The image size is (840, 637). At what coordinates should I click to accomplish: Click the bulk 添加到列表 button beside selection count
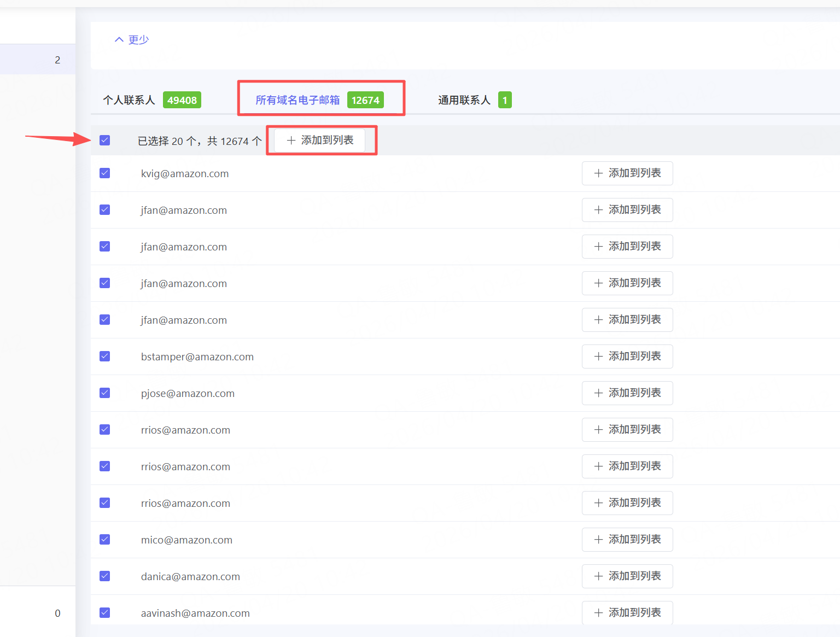point(320,141)
